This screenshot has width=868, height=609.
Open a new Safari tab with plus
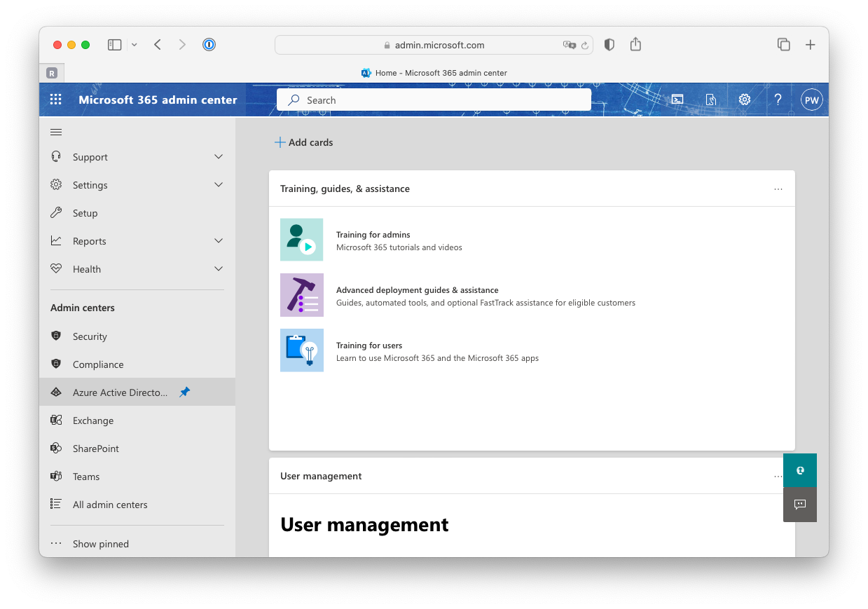(x=811, y=45)
